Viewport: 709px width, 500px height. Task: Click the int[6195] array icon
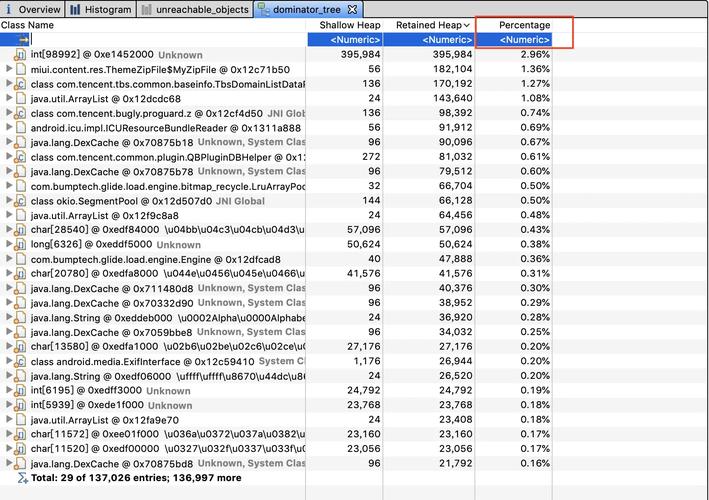pos(20,391)
